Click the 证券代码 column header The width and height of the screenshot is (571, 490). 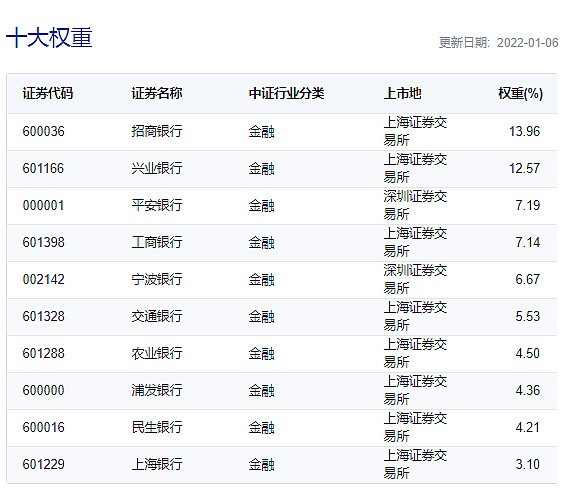pos(48,93)
